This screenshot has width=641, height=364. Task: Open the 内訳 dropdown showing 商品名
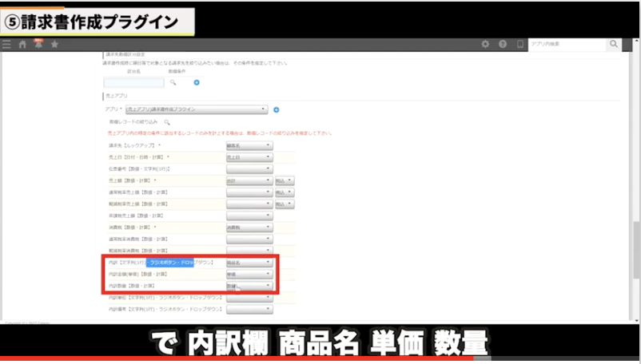coord(249,262)
